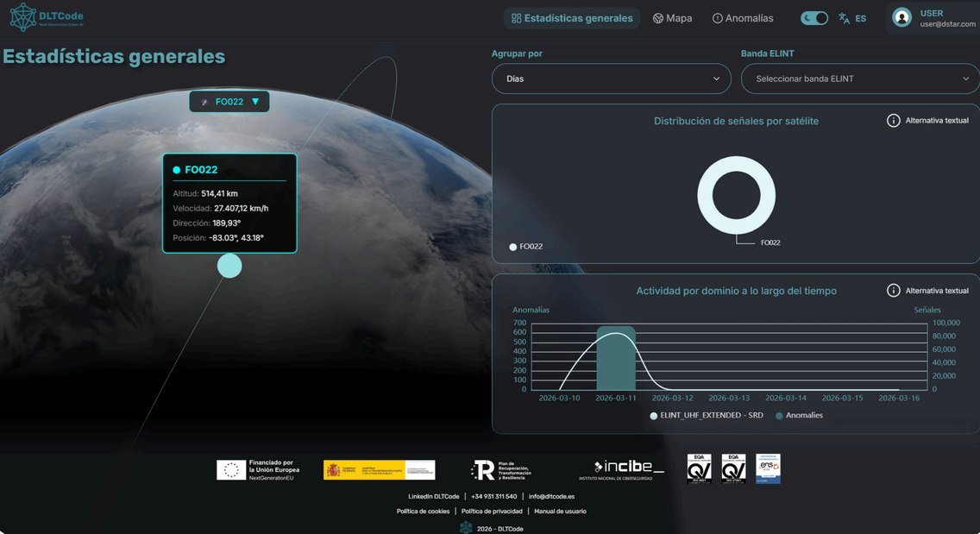Click the Velocidad 27.407,12 km/h value
Image resolution: width=980 pixels, height=534 pixels.
pos(242,208)
